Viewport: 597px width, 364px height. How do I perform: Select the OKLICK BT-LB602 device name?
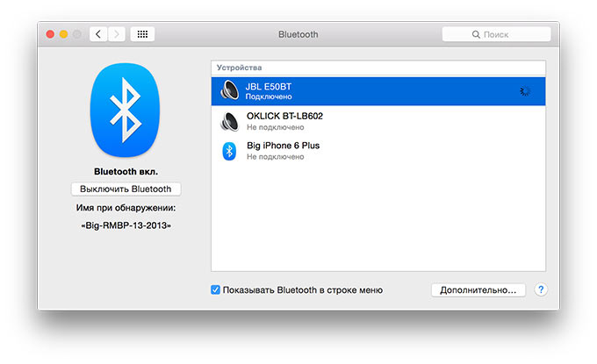coord(284,116)
